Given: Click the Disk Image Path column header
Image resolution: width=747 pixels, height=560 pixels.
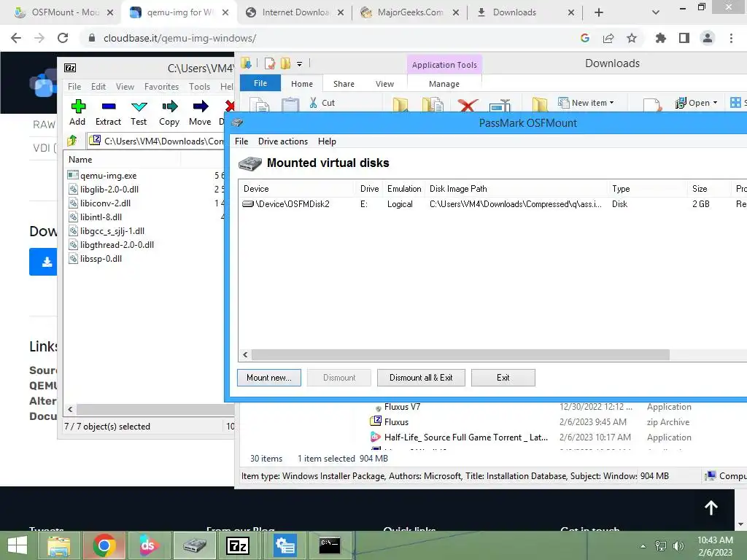Looking at the screenshot, I should point(516,189).
